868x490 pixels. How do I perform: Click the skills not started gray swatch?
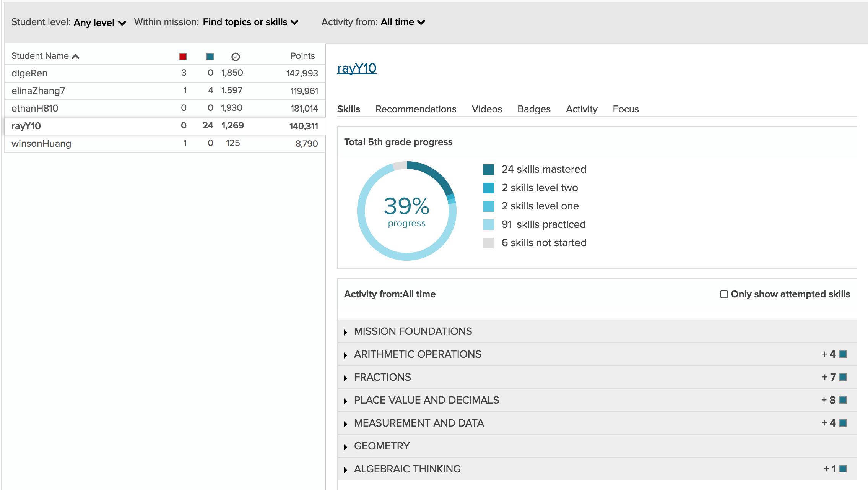[x=489, y=243]
